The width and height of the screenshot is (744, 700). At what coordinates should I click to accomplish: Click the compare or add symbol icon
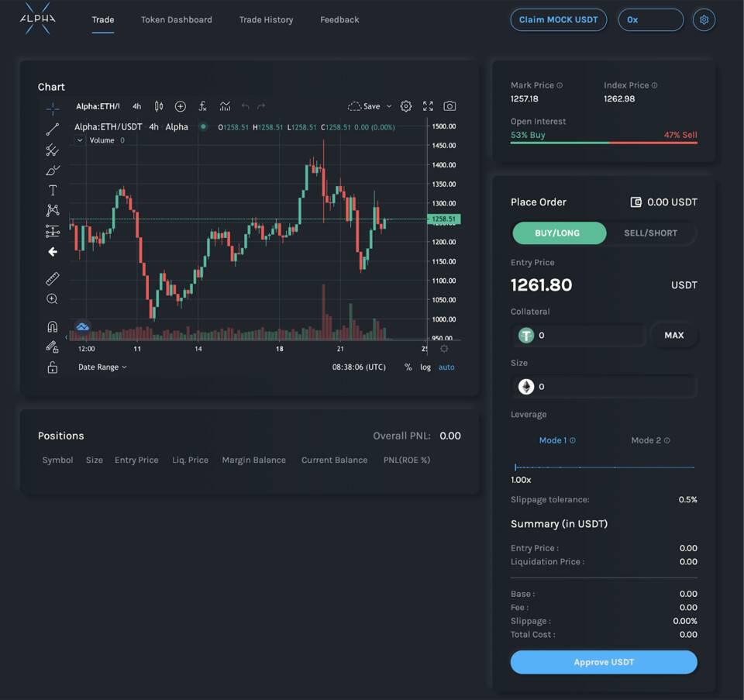(x=181, y=106)
